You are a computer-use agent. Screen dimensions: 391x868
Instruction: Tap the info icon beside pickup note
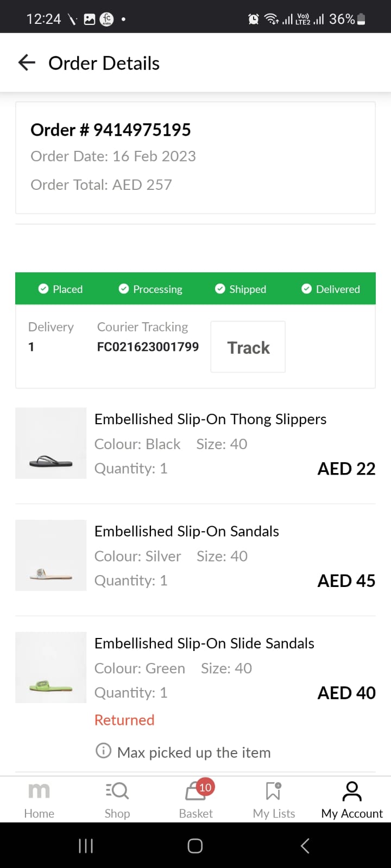point(103,751)
